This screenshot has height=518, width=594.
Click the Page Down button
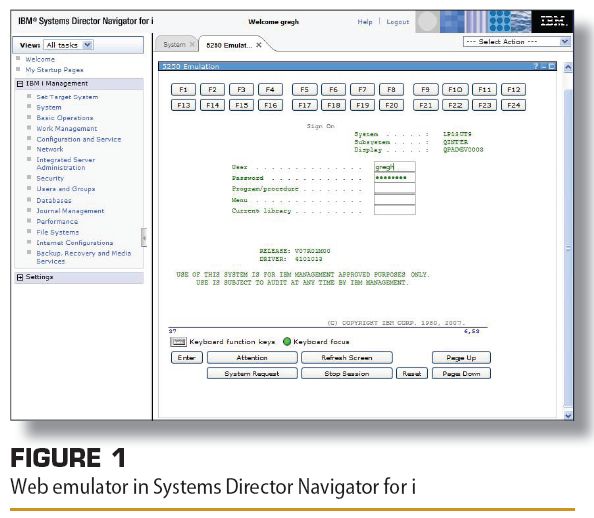461,374
